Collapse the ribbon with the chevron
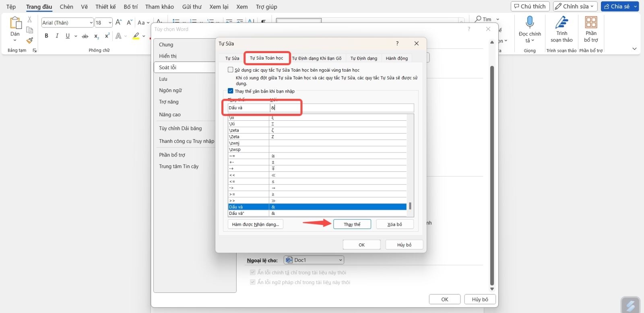644x313 pixels. [634, 49]
